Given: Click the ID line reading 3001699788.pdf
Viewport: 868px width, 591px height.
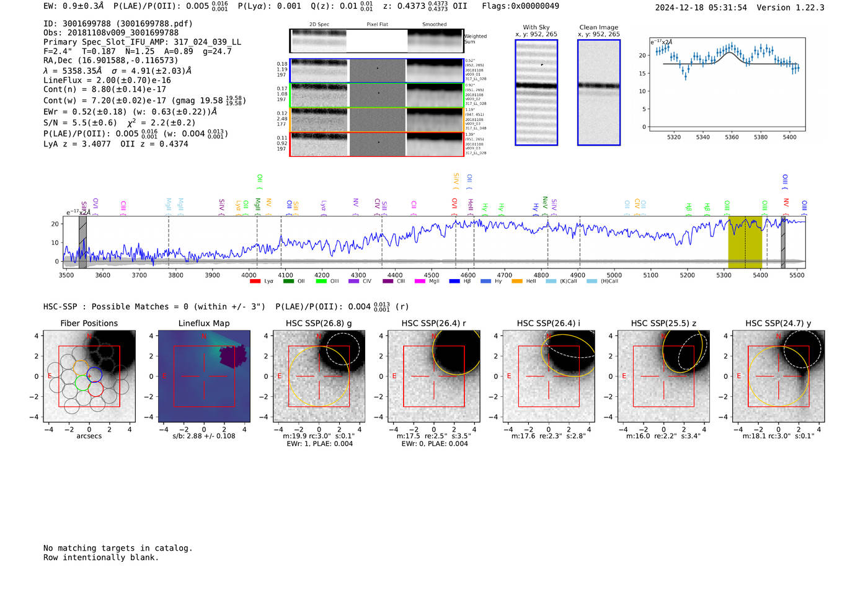Looking at the screenshot, I should 118,24.
